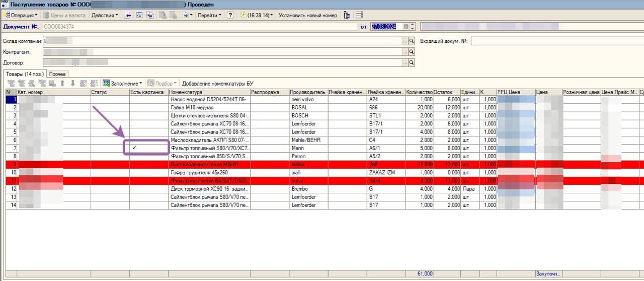This screenshot has width=644, height=281.
Task: Click magnifier icon of Контрагент field
Action: [412, 52]
